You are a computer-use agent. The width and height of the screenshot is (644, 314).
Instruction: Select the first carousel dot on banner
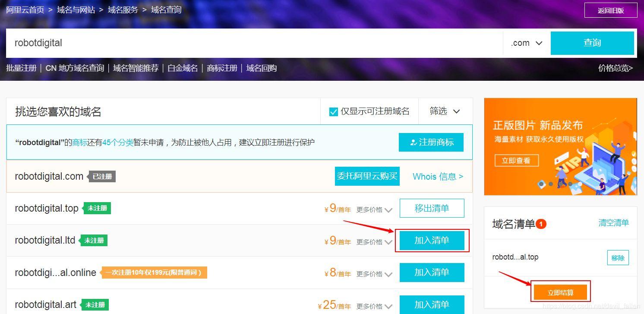coord(541,184)
